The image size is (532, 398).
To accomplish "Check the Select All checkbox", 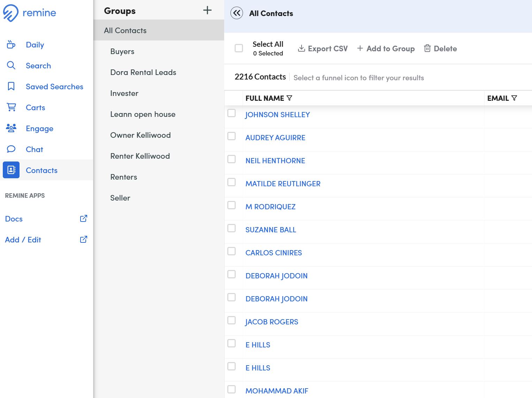I will coord(239,48).
